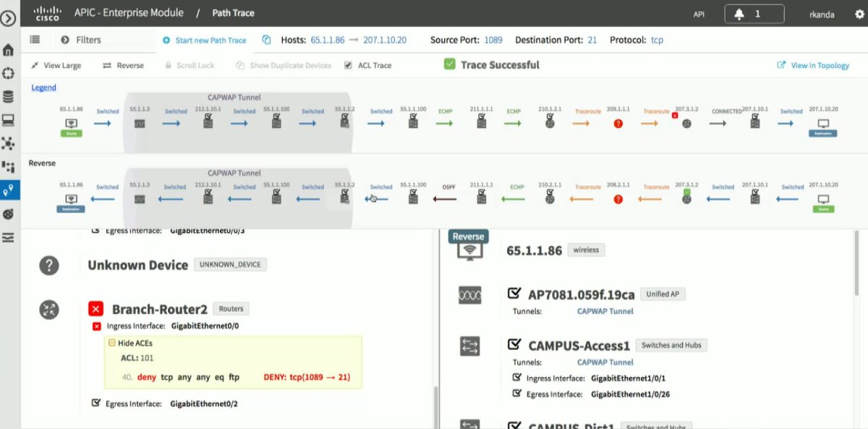Click the wireless host icon for 65.1.1.86
The height and width of the screenshot is (429, 868).
click(x=471, y=250)
